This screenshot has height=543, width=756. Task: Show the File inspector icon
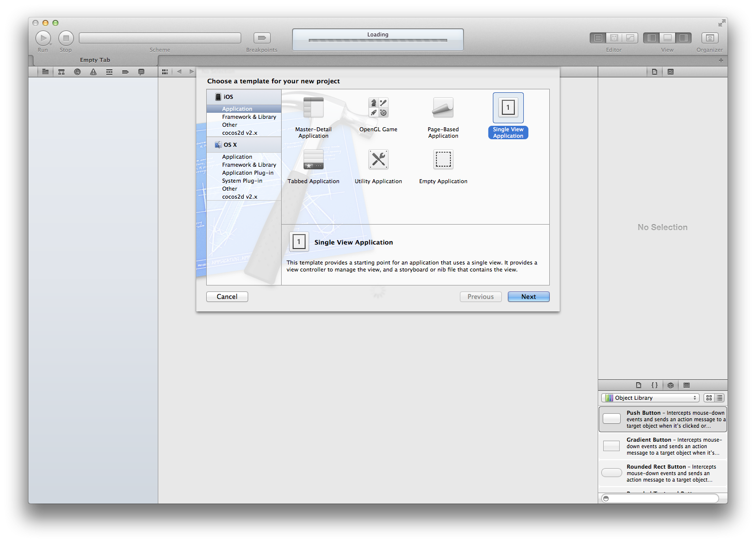point(655,72)
